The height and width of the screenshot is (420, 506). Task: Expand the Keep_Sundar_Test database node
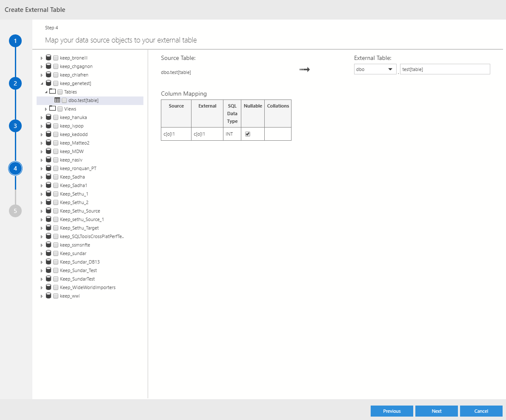42,270
